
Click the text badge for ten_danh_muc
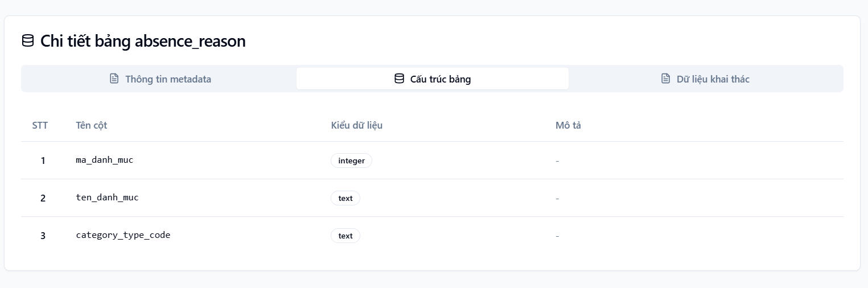(x=345, y=198)
